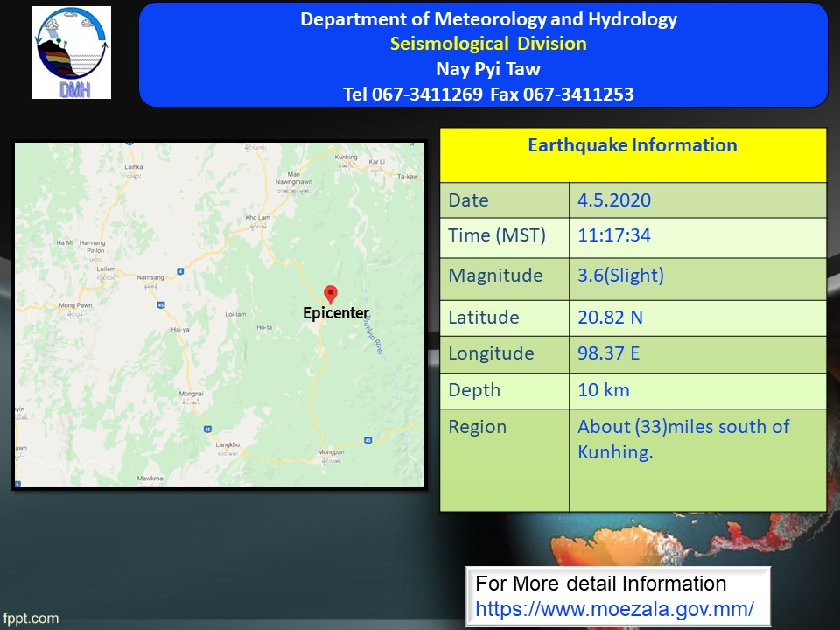Click the fppt.com watermark link
The image size is (840, 630).
point(31,619)
